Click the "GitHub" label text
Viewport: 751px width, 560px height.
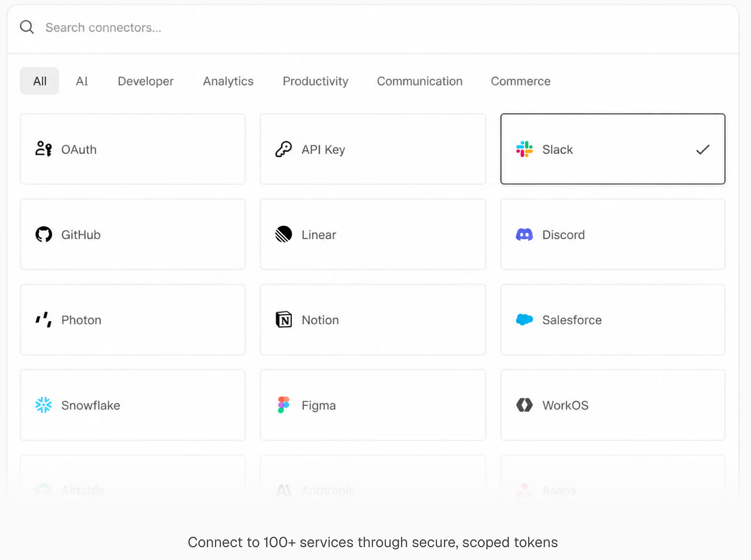point(81,235)
